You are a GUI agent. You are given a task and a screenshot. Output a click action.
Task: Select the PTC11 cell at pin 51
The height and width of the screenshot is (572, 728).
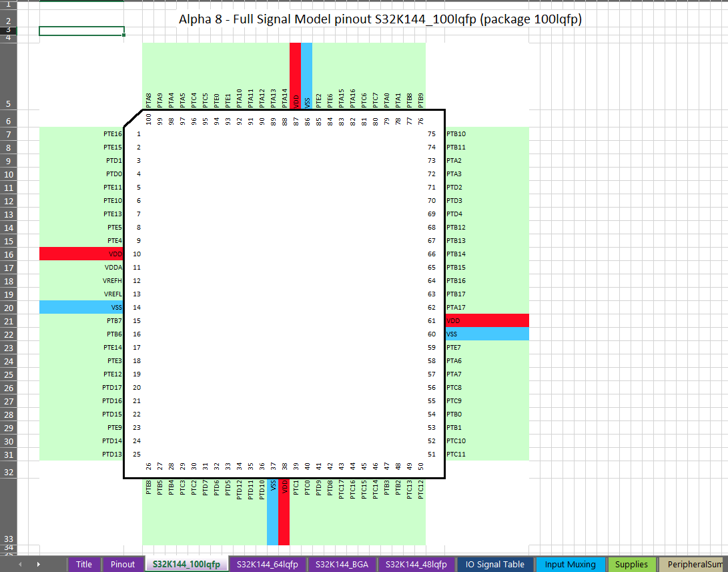click(487, 454)
